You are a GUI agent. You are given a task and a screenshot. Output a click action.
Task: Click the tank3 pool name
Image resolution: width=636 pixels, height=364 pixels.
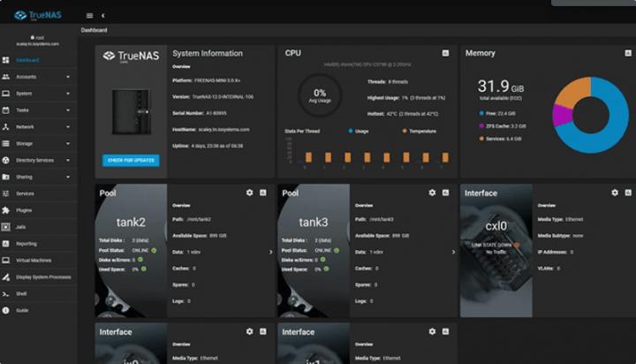[x=313, y=222]
